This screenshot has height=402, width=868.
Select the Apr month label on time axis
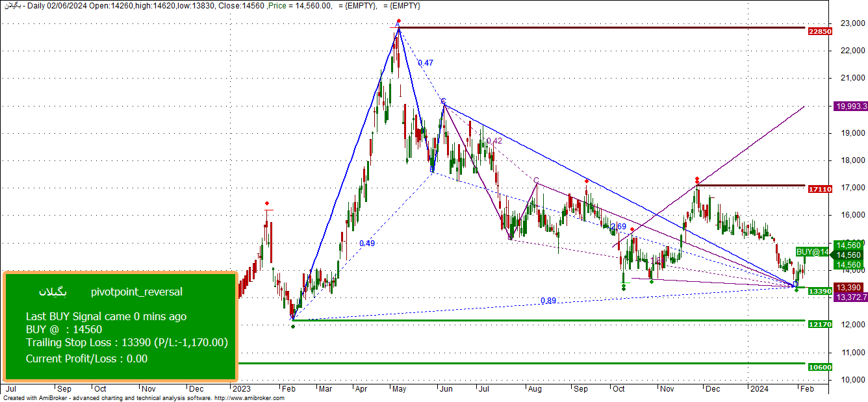click(x=361, y=389)
